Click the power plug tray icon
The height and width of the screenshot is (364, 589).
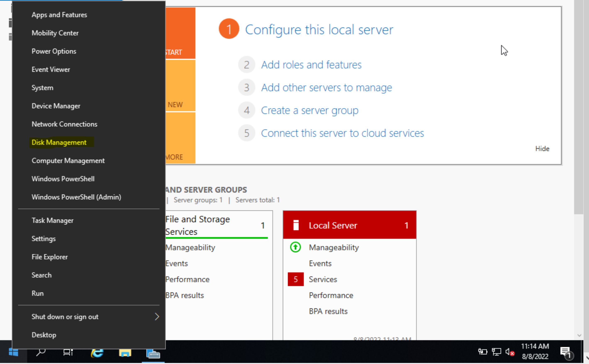point(482,352)
